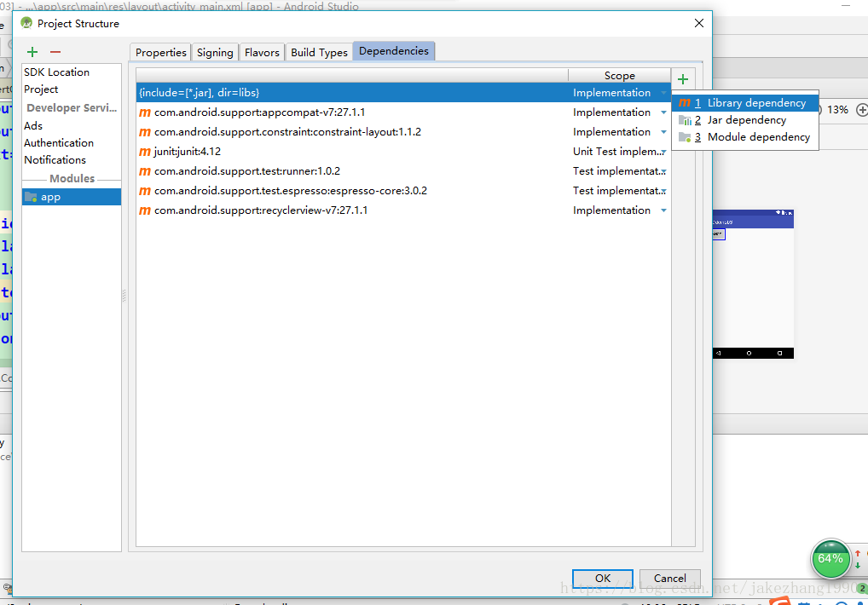Click the Cancel button
The width and height of the screenshot is (868, 605).
(x=670, y=578)
